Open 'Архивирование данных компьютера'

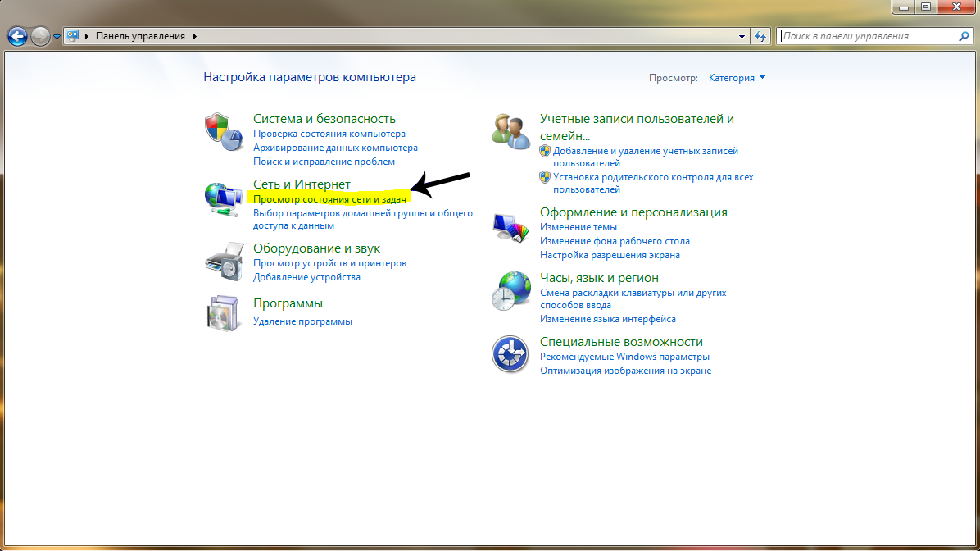point(336,148)
